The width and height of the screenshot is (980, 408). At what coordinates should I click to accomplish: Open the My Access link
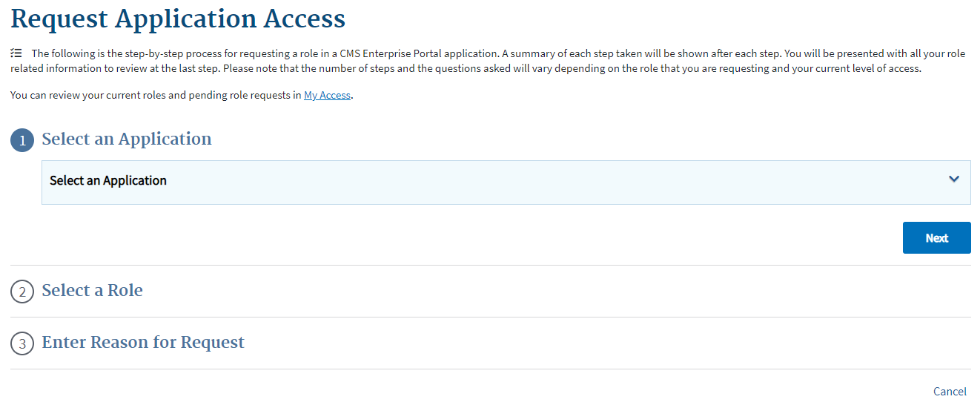click(x=327, y=96)
